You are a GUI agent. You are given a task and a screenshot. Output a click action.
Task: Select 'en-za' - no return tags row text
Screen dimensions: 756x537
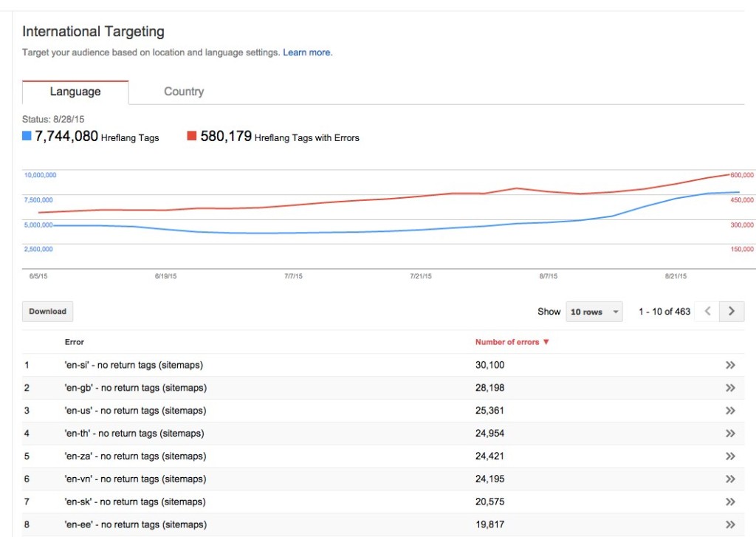click(x=136, y=456)
